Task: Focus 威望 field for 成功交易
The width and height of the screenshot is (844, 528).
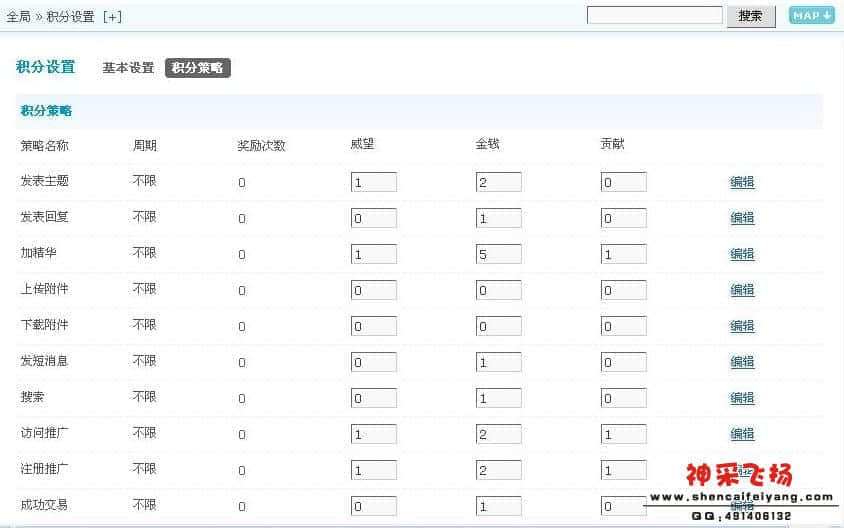Action: point(374,506)
